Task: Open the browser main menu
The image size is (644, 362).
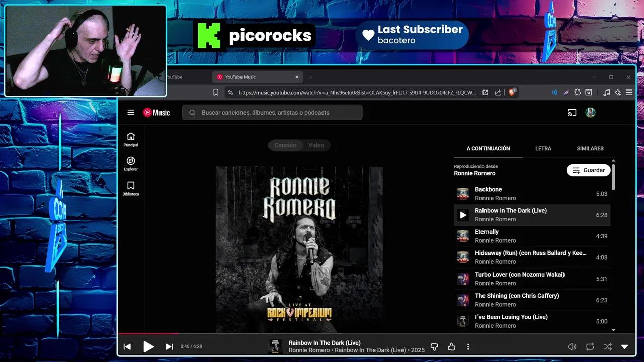Action: pos(629,93)
